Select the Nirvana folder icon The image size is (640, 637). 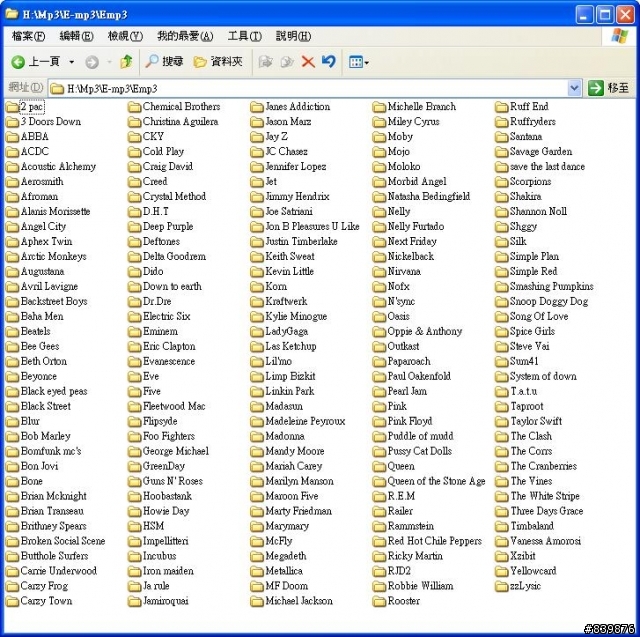tap(379, 272)
